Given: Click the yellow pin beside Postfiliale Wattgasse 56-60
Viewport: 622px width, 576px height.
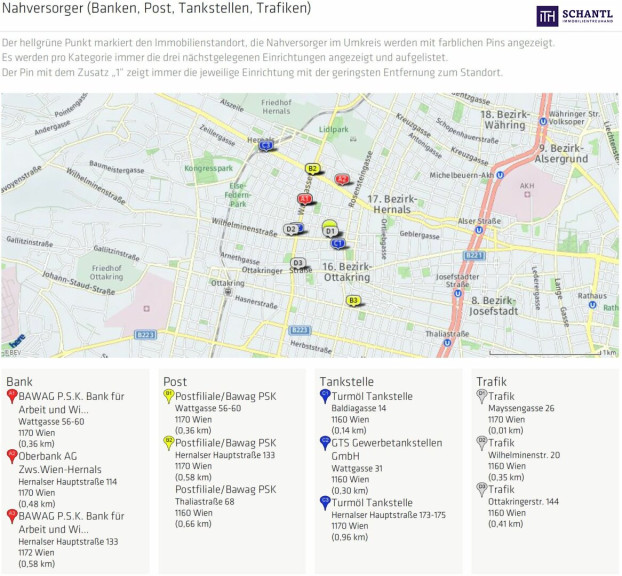Looking at the screenshot, I should click(x=169, y=396).
